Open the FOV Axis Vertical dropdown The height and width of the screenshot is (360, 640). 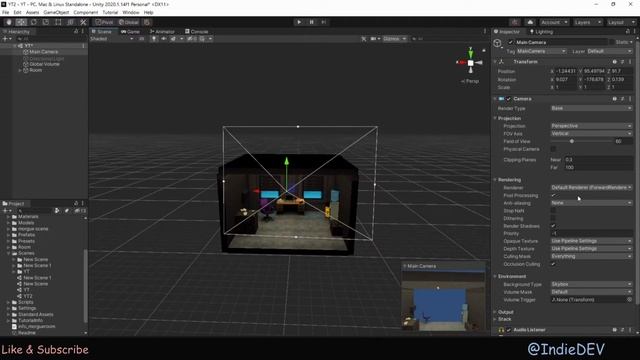(591, 133)
